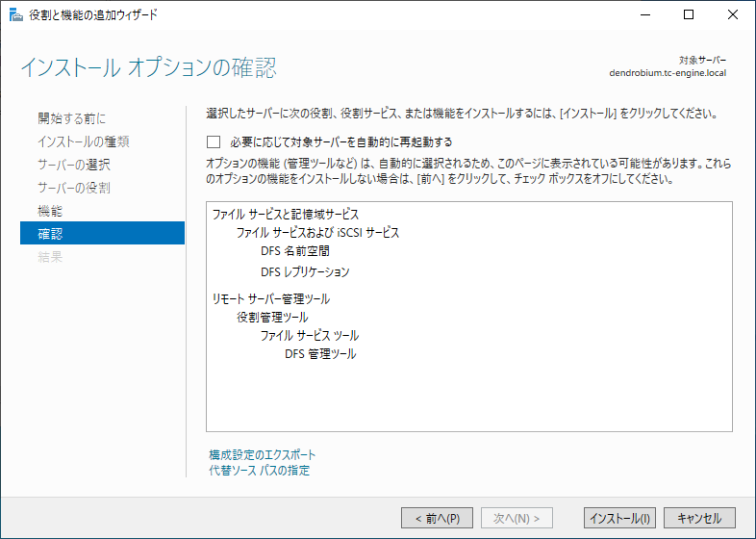
Task: Click the wizard icon in title bar
Action: (x=16, y=15)
